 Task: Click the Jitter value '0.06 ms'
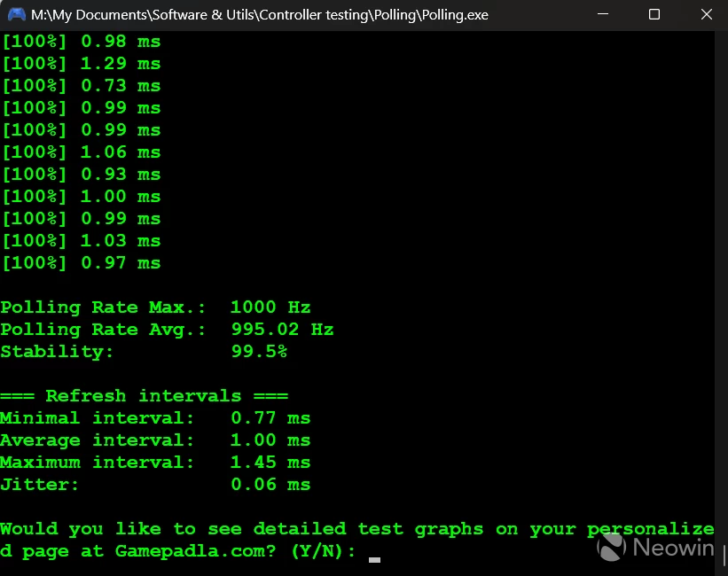[270, 485]
